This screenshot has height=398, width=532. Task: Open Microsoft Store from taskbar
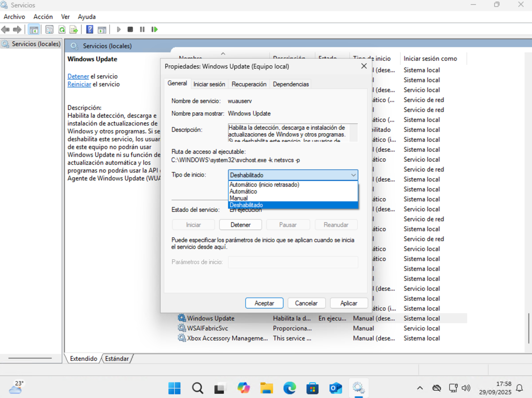pyautogui.click(x=313, y=388)
